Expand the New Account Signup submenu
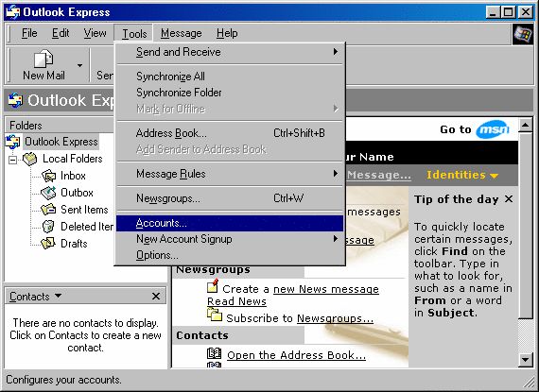The width and height of the screenshot is (539, 392). coord(230,239)
